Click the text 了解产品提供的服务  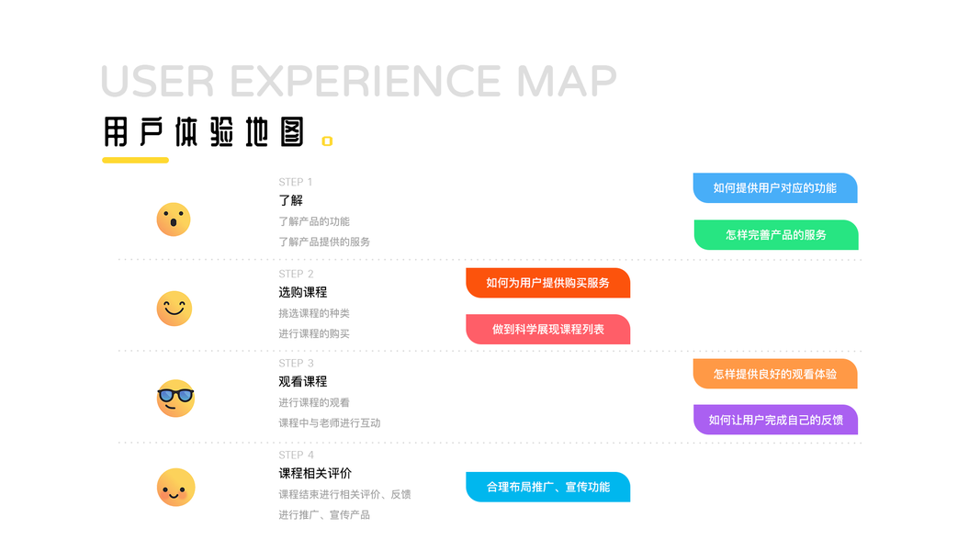[324, 242]
